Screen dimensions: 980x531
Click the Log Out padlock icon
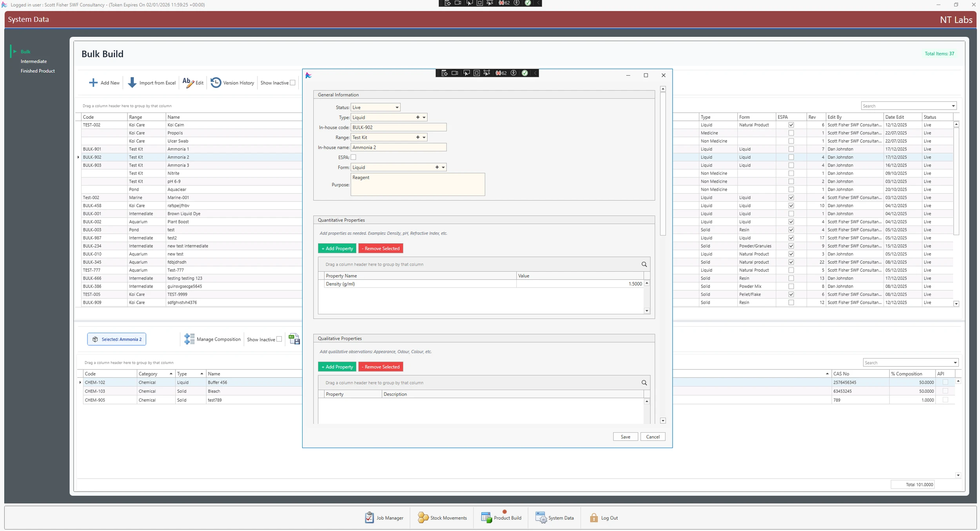click(593, 518)
